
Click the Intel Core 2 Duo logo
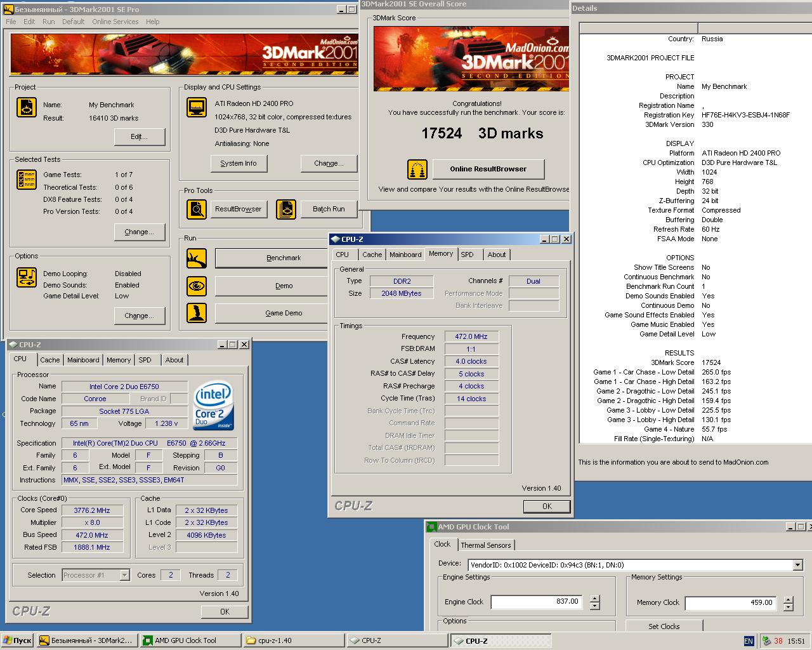214,405
